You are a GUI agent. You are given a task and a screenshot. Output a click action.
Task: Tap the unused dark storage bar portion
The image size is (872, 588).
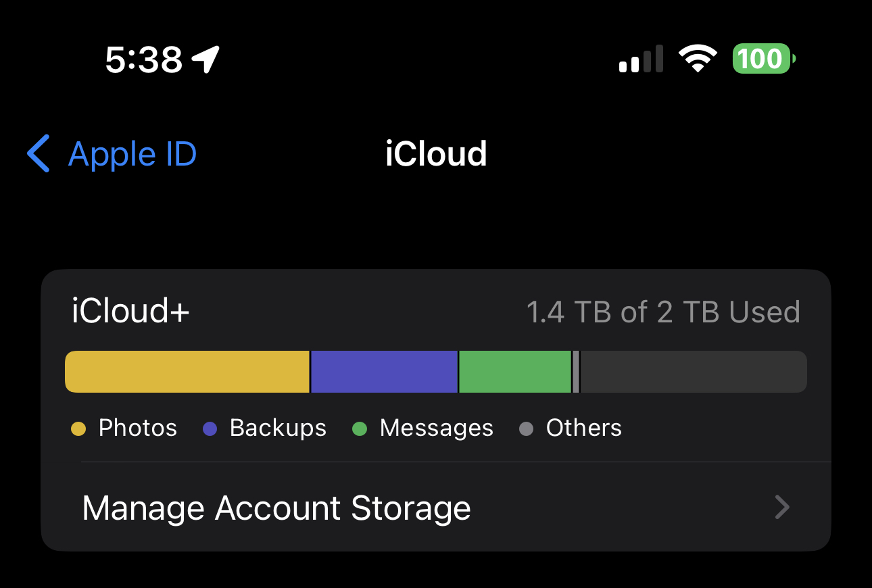(x=693, y=372)
